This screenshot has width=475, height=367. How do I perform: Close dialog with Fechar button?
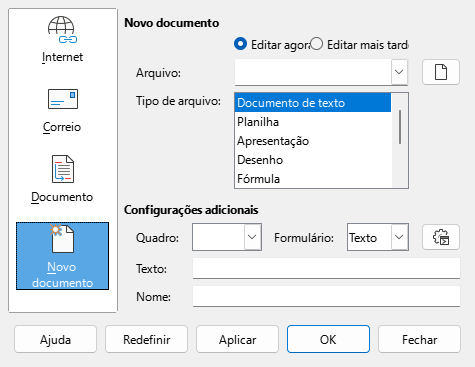coord(419,339)
